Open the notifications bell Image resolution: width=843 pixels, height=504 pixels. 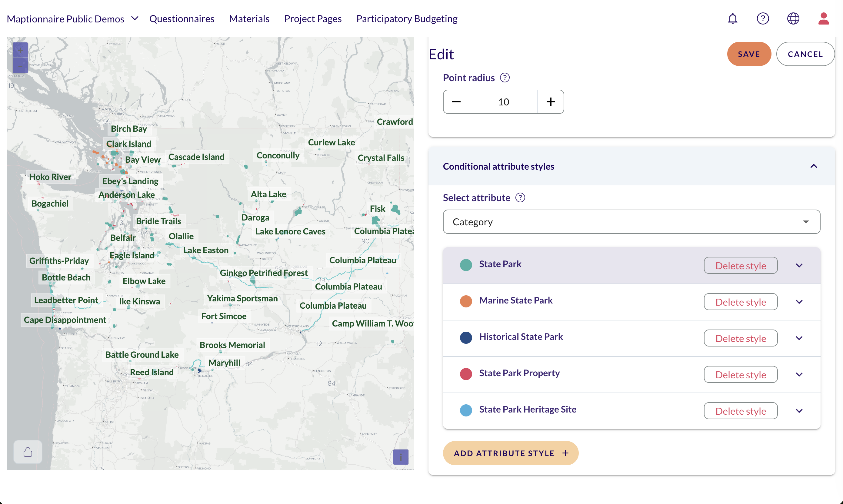pyautogui.click(x=733, y=19)
